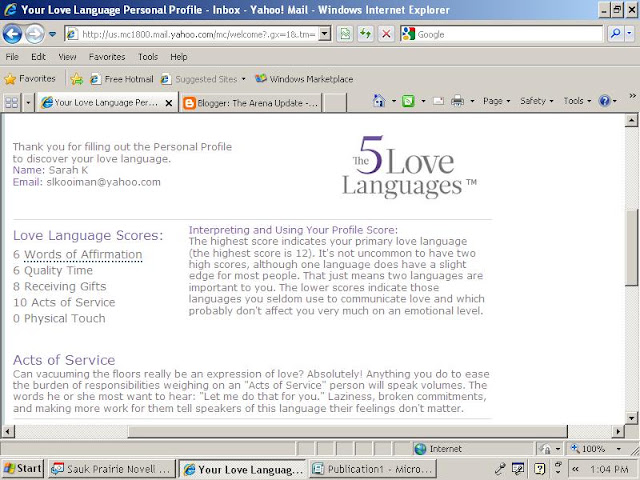Open the command bar Tools dropdown
The height and width of the screenshot is (480, 640).
click(x=577, y=101)
